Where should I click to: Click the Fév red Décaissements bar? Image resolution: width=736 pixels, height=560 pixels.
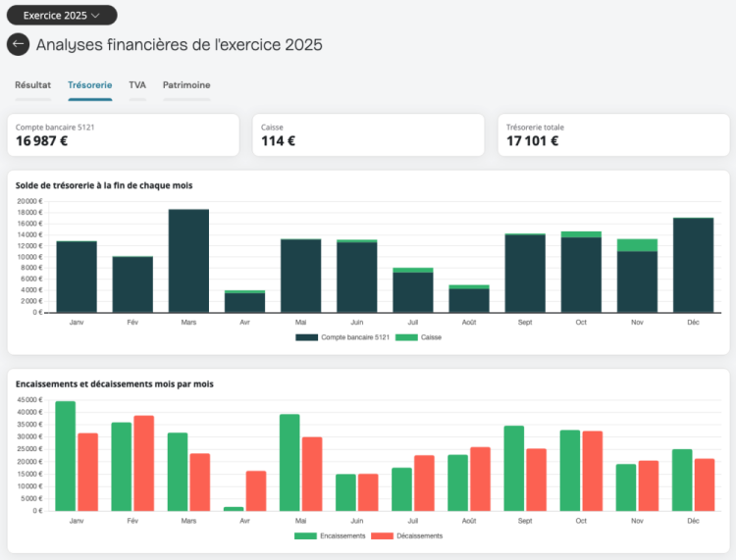[x=143, y=463]
